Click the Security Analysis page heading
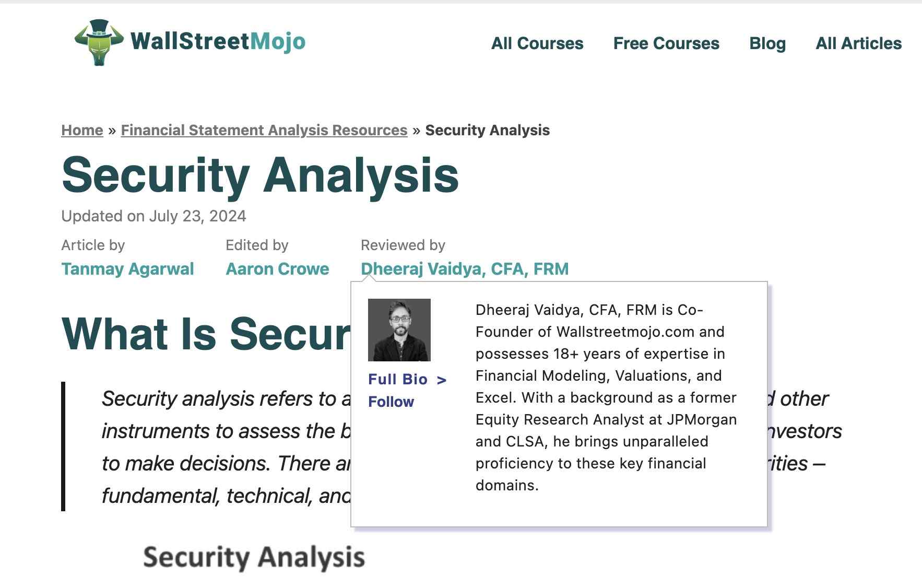The image size is (922, 588). pyautogui.click(x=260, y=175)
